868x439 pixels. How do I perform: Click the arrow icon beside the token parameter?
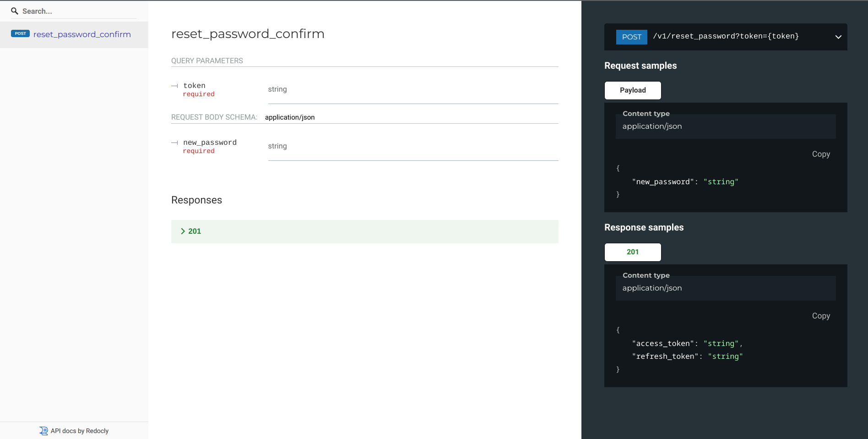tap(174, 86)
